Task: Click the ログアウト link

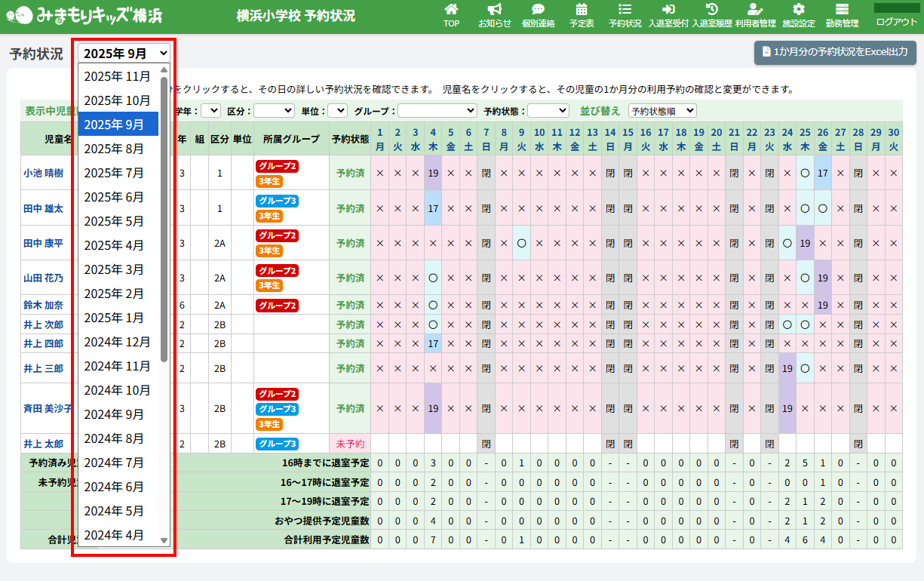Action: point(896,22)
